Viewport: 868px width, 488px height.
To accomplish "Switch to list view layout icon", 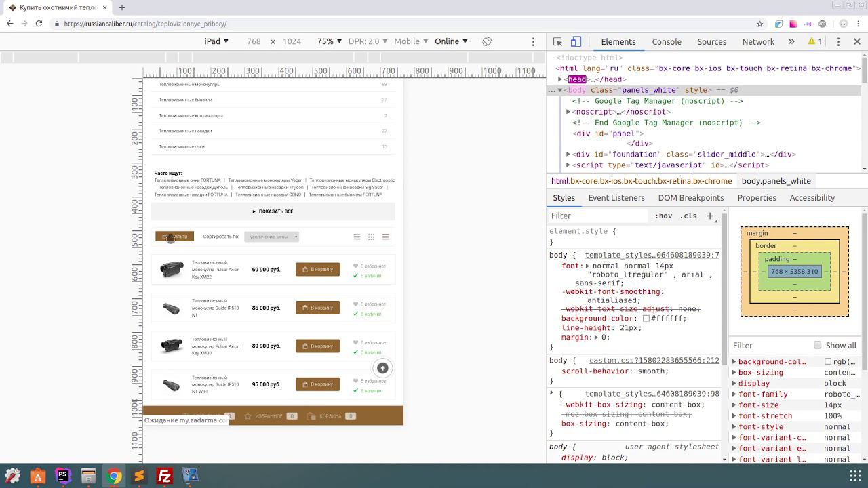I will tap(357, 237).
